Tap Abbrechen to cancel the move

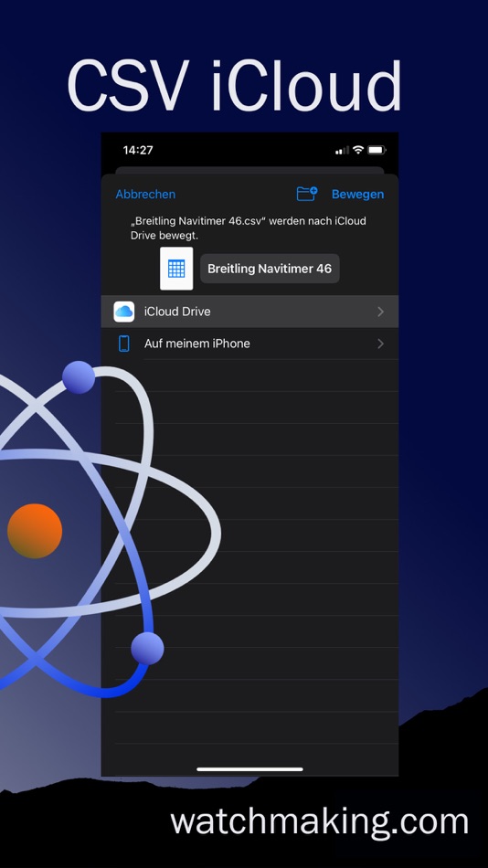tap(145, 195)
